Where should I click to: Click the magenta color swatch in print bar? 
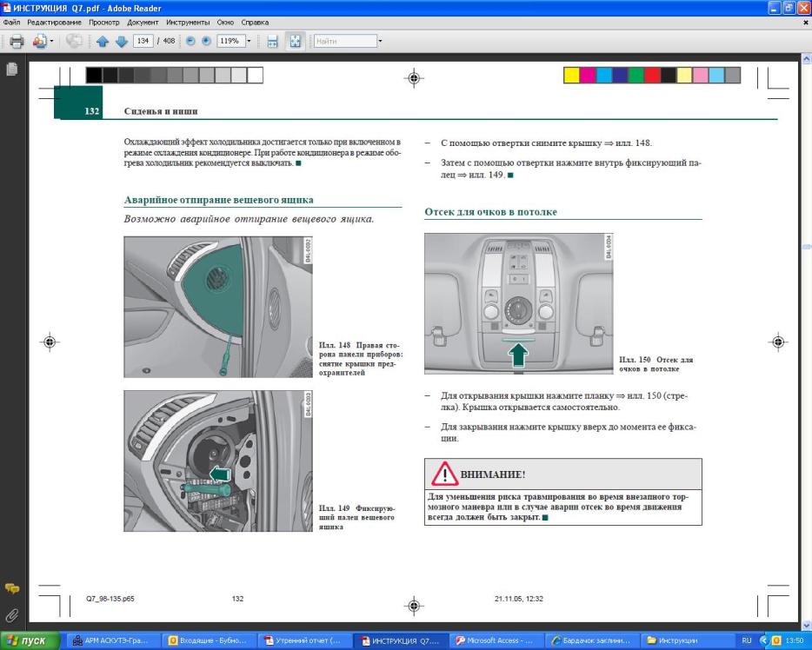pos(588,76)
